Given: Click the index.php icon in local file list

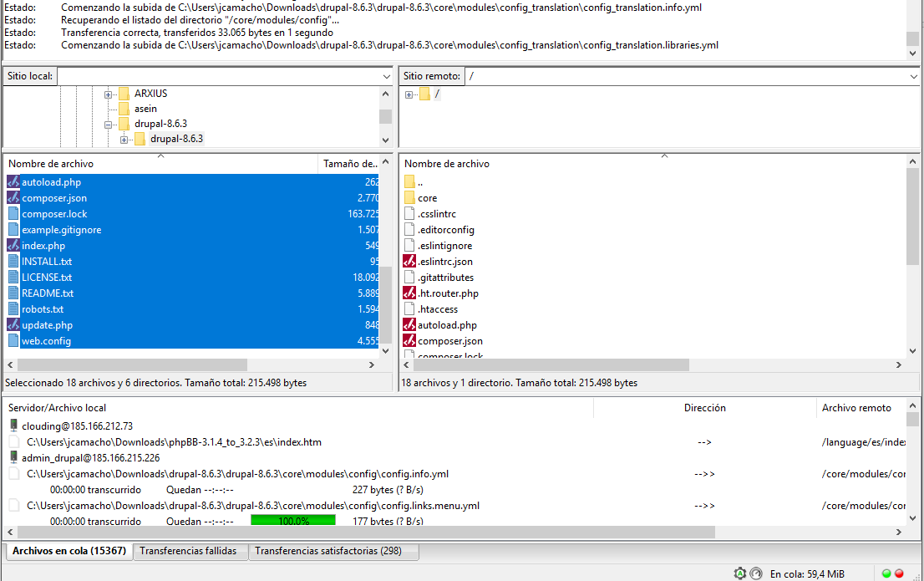Looking at the screenshot, I should [13, 246].
